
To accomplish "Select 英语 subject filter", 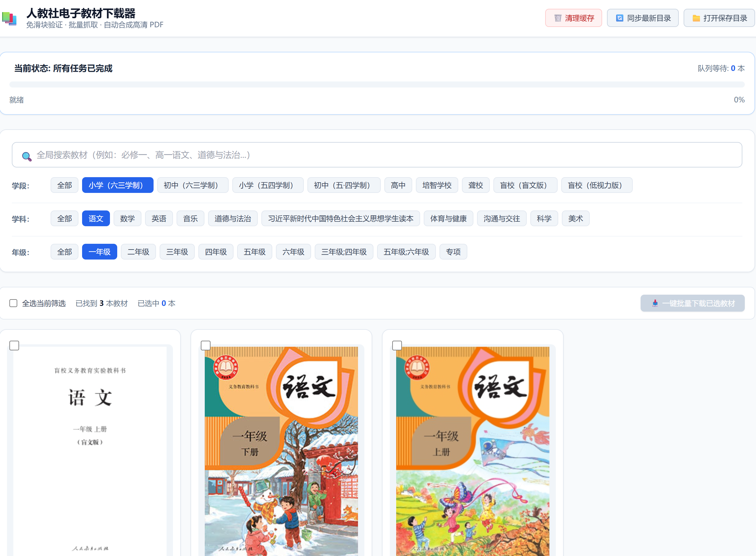I will click(x=158, y=218).
